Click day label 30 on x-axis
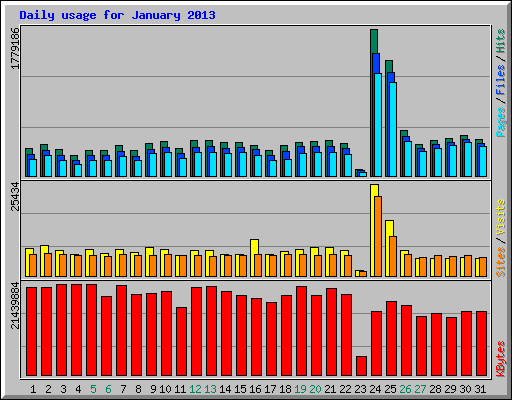The height and width of the screenshot is (400, 512). pos(465,389)
